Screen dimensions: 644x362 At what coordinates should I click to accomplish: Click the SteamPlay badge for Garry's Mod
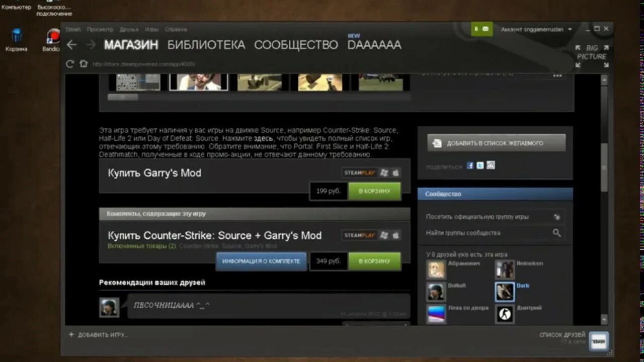click(x=360, y=172)
